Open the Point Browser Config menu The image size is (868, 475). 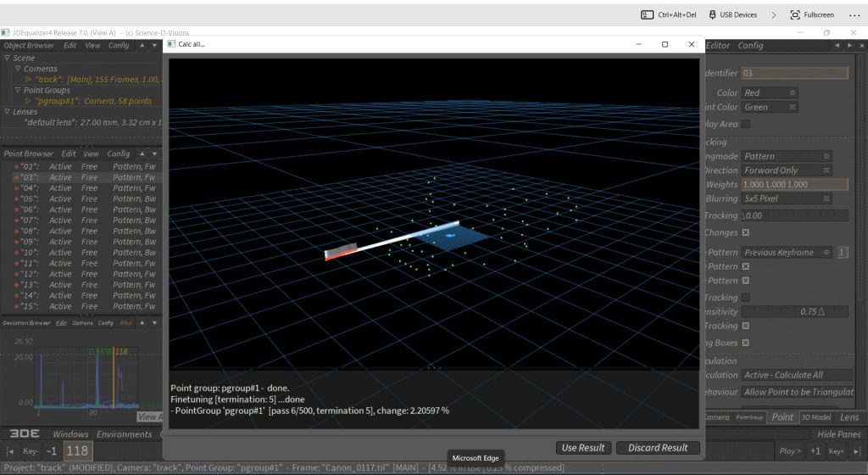point(118,154)
